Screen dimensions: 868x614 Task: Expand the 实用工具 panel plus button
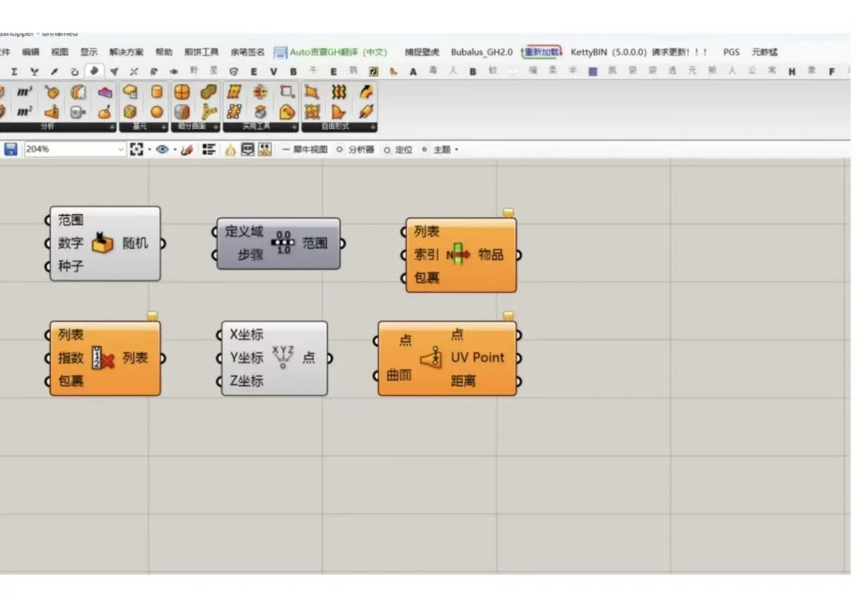[294, 128]
